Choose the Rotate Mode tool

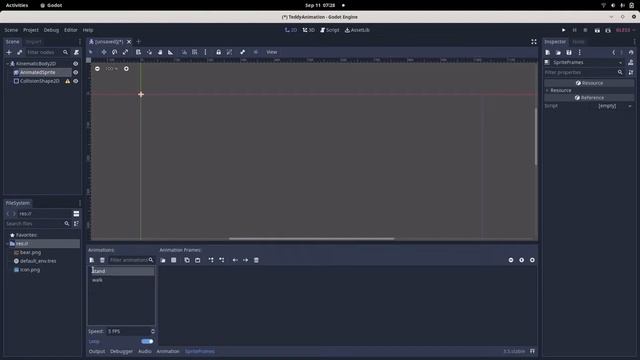pos(114,52)
